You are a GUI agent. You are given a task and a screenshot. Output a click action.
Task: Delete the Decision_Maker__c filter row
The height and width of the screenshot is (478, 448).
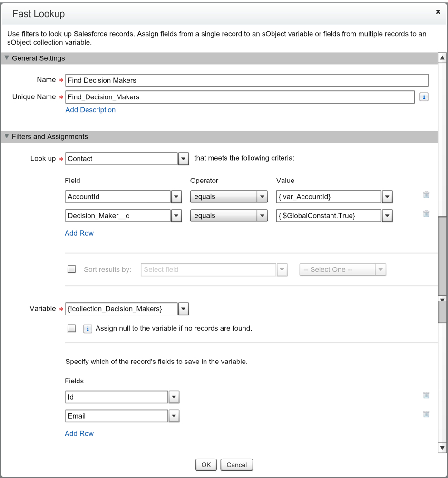(426, 214)
